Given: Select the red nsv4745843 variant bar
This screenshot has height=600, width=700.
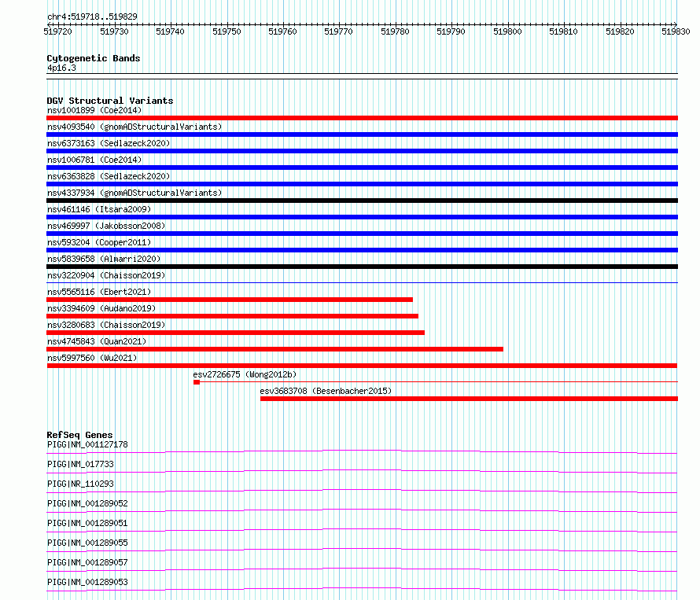Looking at the screenshot, I should coord(274,349).
